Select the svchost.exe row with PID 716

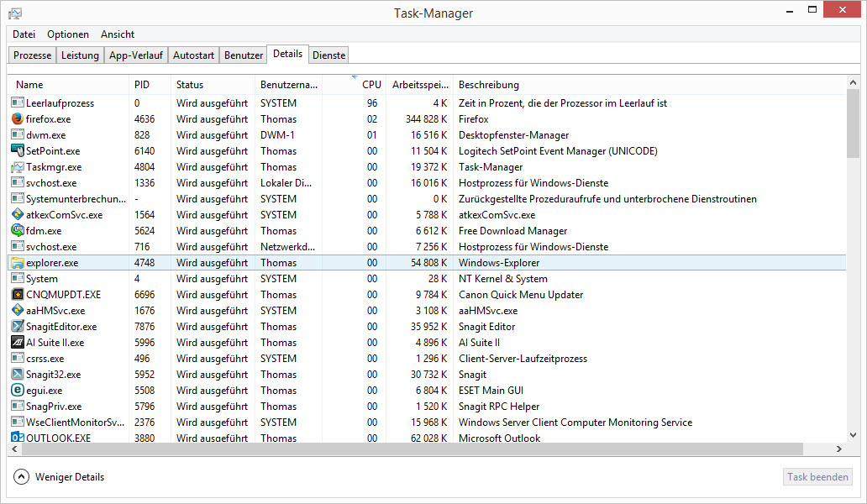[428, 246]
